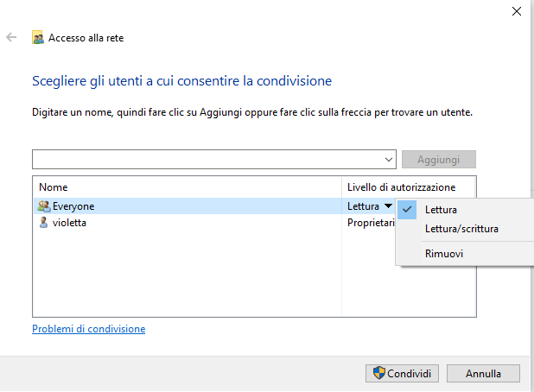Click violetta's Proprietario permission cell
Viewport: 534px width, 392px height.
pos(370,223)
